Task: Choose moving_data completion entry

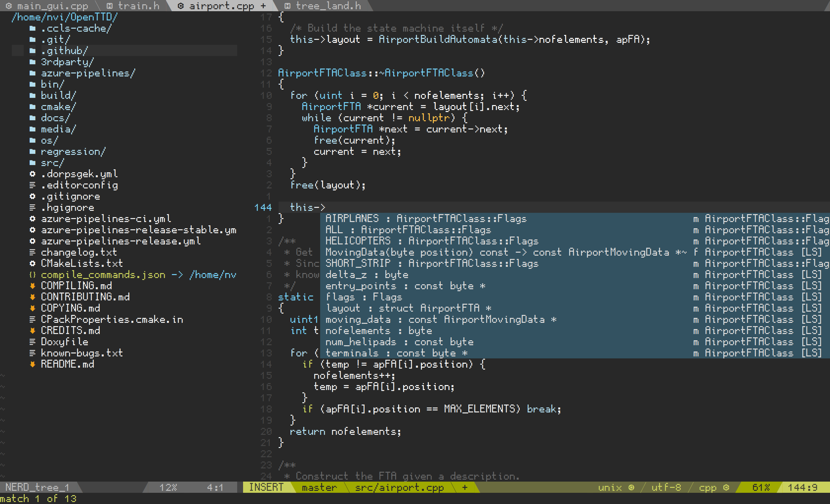Action: point(575,320)
